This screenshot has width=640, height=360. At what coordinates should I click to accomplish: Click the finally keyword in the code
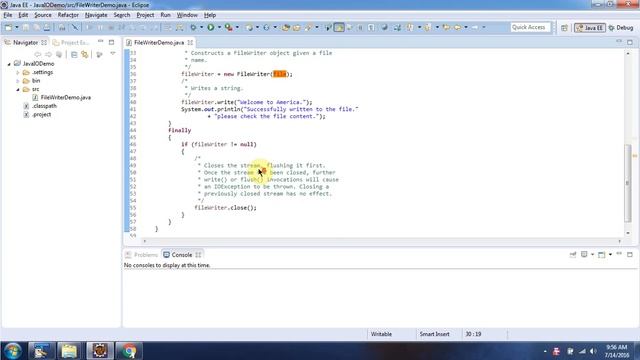180,130
